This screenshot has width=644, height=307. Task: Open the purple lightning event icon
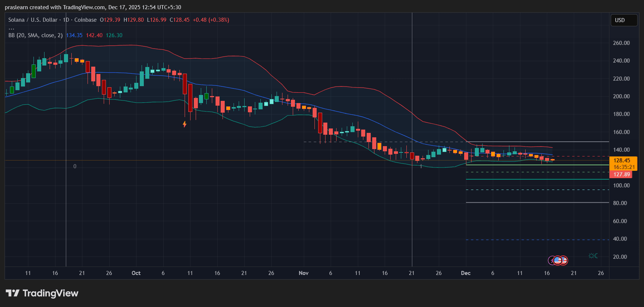coord(551,261)
